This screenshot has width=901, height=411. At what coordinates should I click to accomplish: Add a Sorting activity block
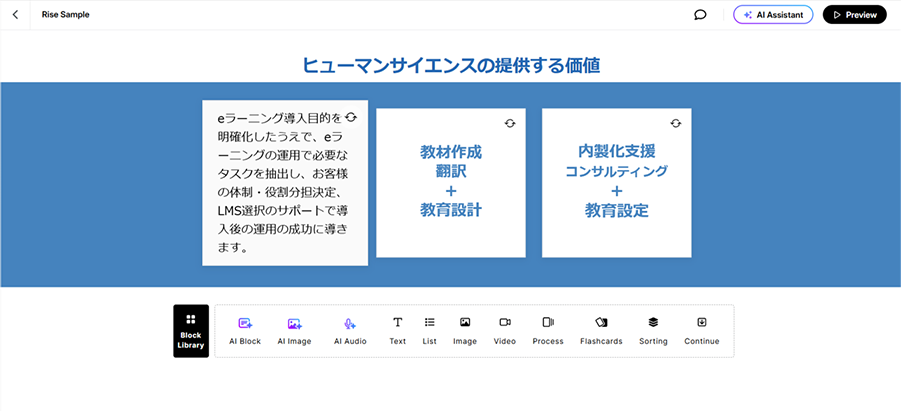click(653, 331)
